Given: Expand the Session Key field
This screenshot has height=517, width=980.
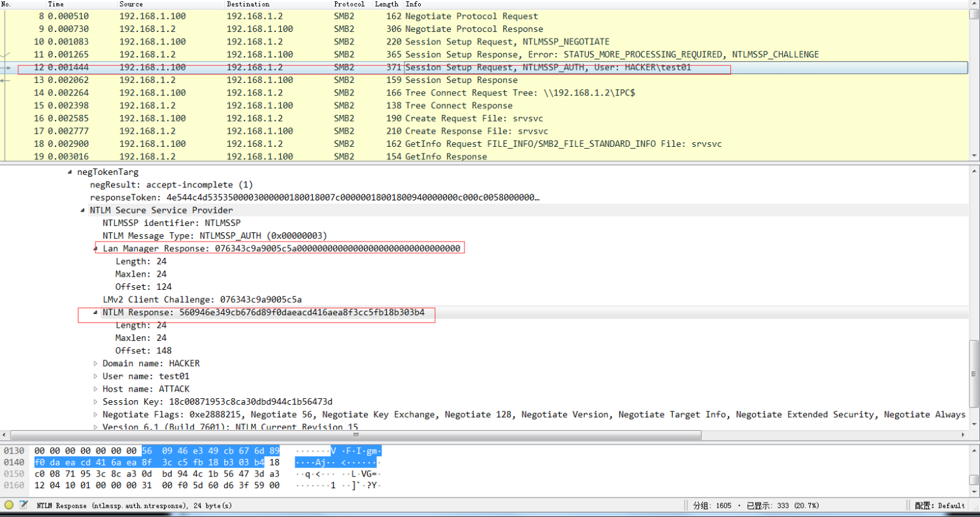Looking at the screenshot, I should [95, 401].
